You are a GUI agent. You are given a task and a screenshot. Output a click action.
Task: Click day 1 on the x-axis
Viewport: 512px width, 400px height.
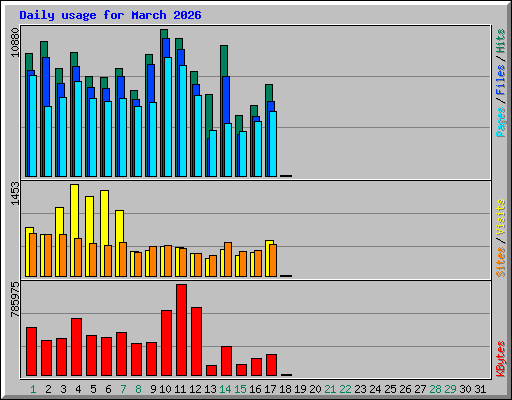[33, 389]
